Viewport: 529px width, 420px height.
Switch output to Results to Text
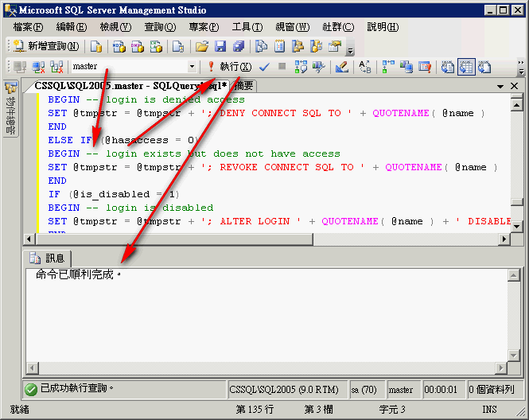[448, 67]
